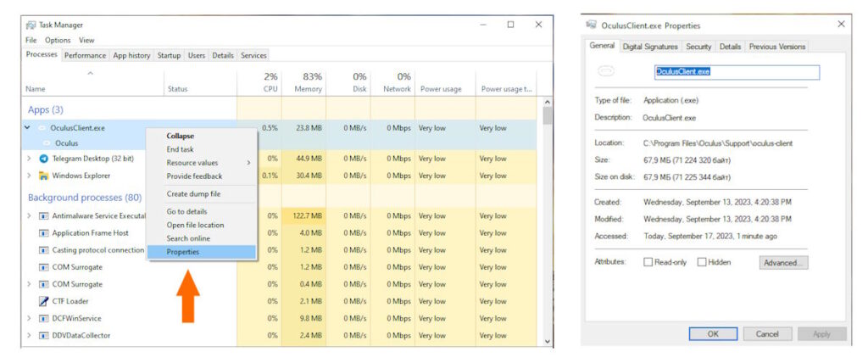Choose Collapse in the context menu
The width and height of the screenshot is (868, 363).
(x=202, y=136)
